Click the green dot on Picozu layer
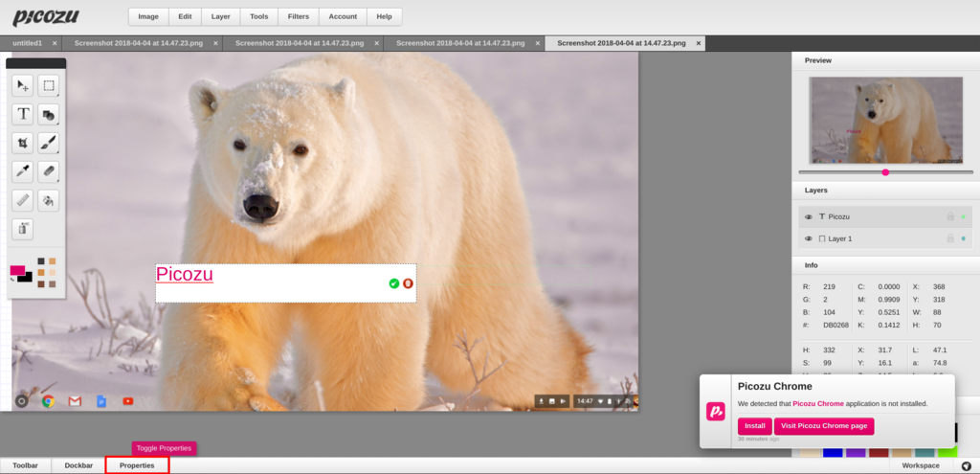 963,217
